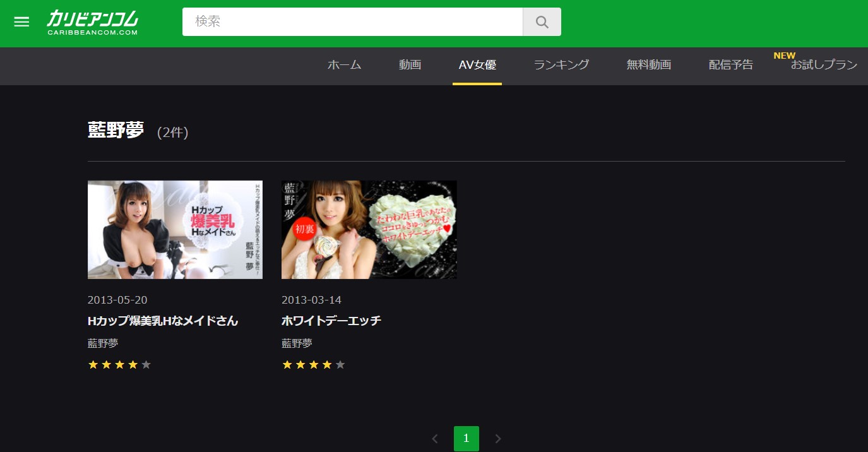Click the title Hカップ爆美乳Hなメイドさん
The width and height of the screenshot is (868, 452).
(x=162, y=321)
